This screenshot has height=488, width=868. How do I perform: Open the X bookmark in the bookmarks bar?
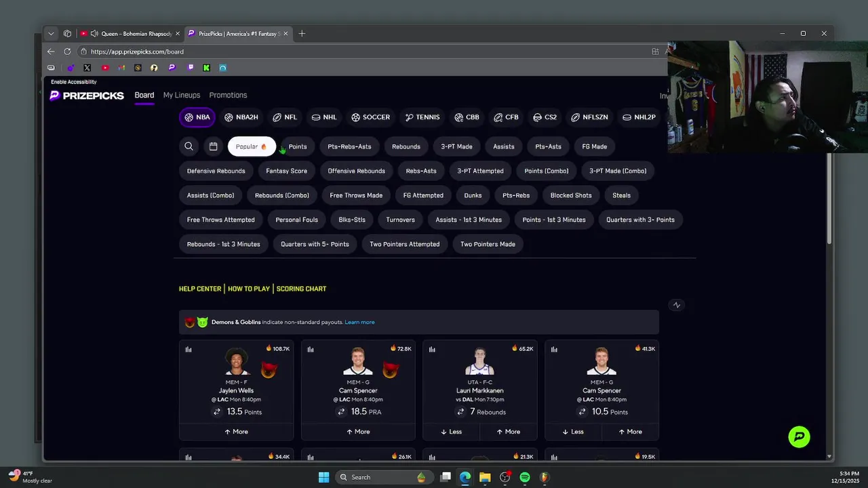tap(87, 68)
